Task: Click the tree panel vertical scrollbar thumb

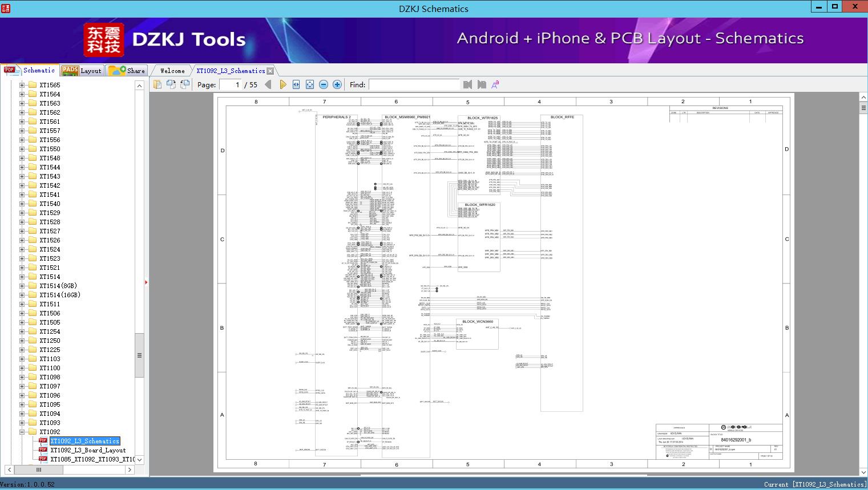Action: point(139,355)
